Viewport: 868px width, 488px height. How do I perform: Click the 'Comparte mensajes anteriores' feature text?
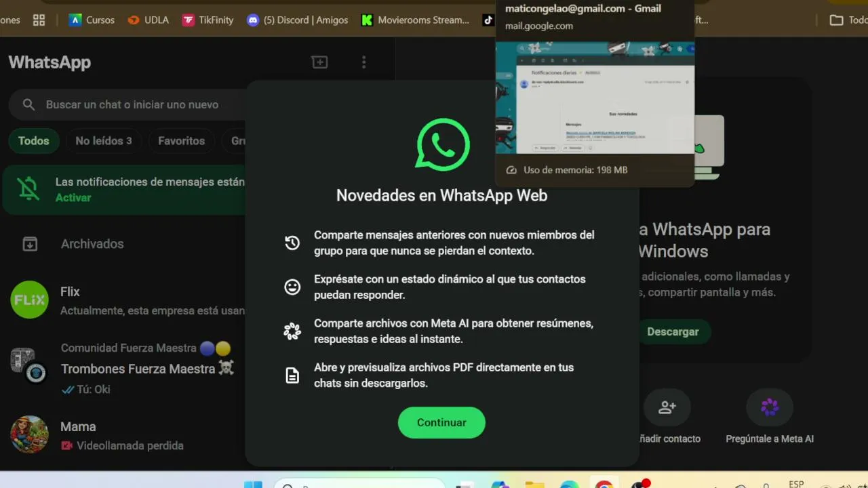click(454, 243)
